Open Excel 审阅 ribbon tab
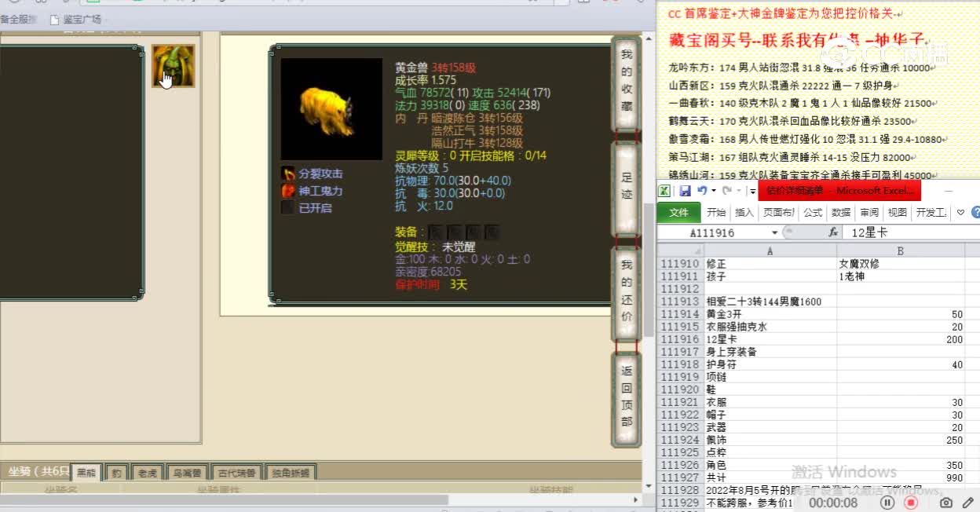Image resolution: width=980 pixels, height=512 pixels. pyautogui.click(x=869, y=212)
